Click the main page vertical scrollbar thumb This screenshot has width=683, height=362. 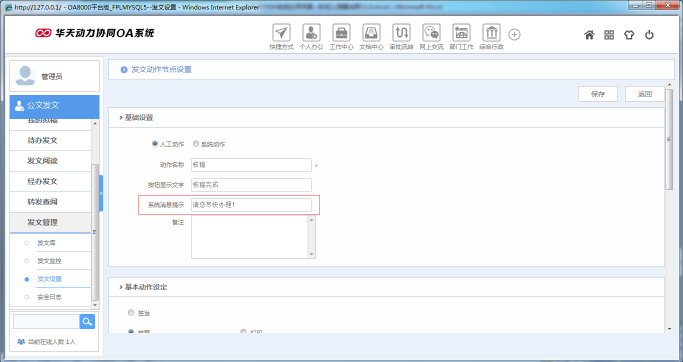tap(669, 139)
